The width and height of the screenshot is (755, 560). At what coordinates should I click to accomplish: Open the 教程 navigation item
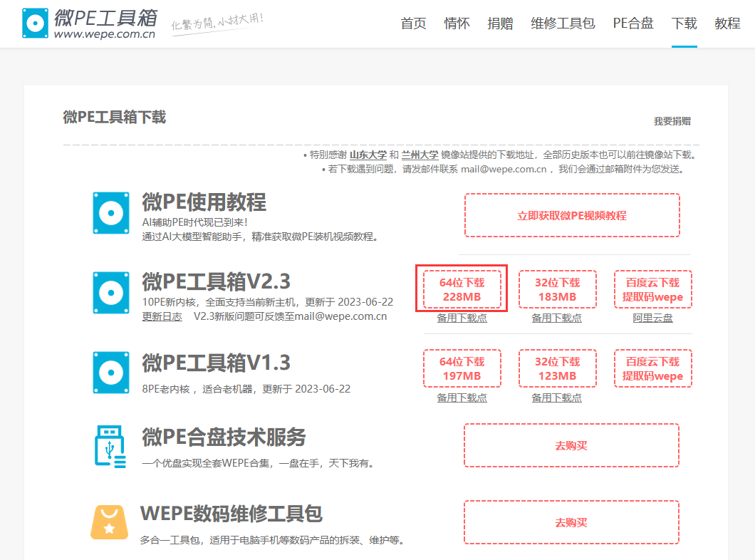(x=727, y=23)
